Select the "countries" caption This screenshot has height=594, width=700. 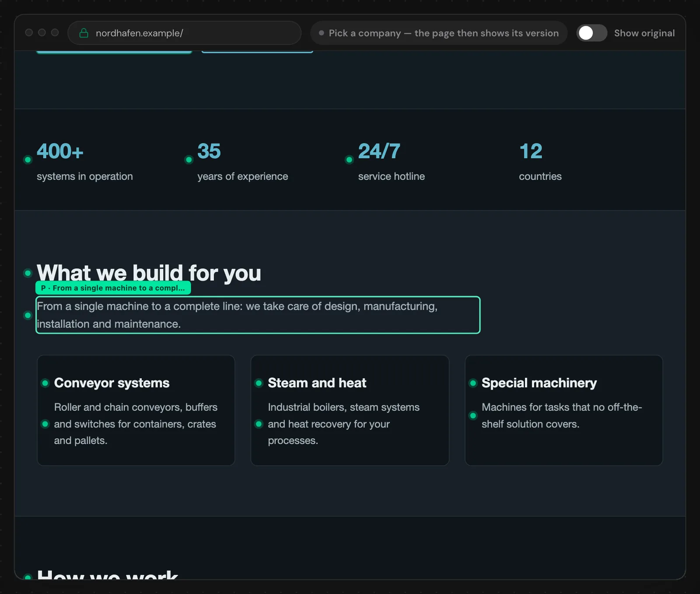click(x=540, y=176)
